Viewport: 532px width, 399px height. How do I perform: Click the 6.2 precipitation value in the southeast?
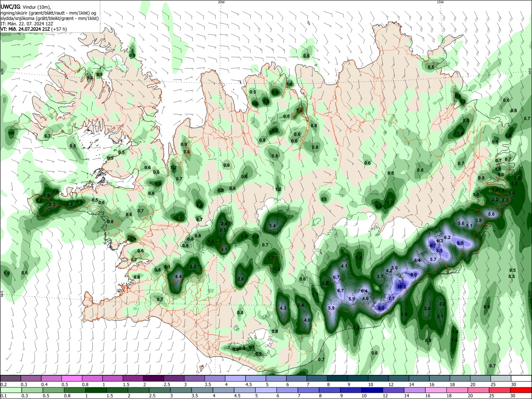point(447,237)
